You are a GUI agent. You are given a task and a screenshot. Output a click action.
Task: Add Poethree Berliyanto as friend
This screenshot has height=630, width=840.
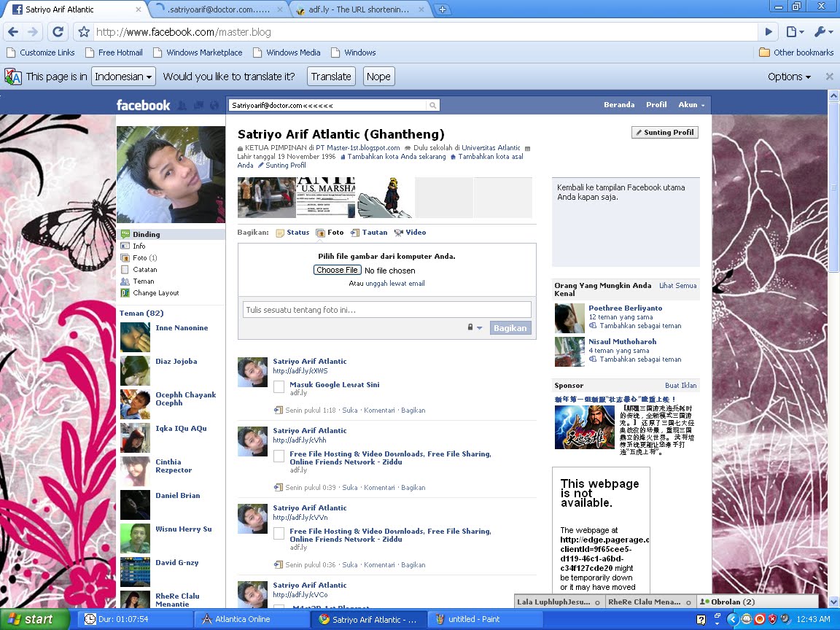point(640,326)
